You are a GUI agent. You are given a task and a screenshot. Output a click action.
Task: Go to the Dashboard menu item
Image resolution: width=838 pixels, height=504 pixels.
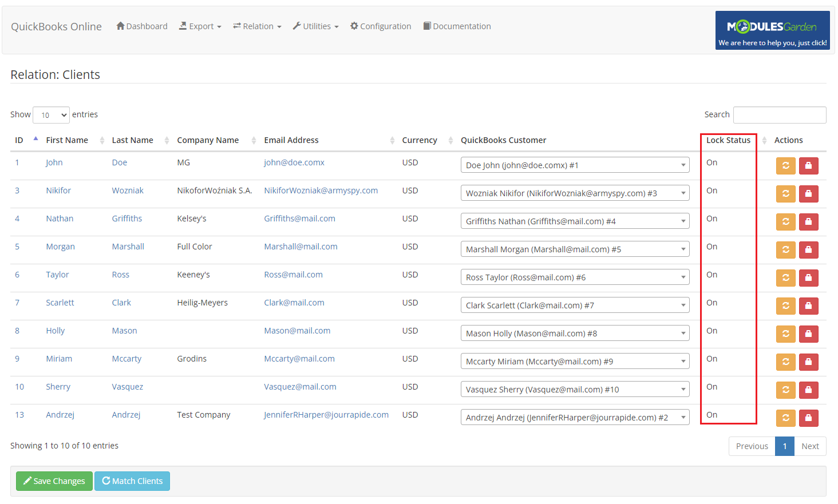142,26
